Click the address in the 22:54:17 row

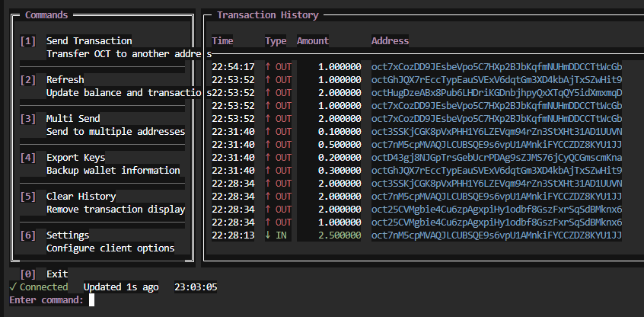tap(497, 66)
